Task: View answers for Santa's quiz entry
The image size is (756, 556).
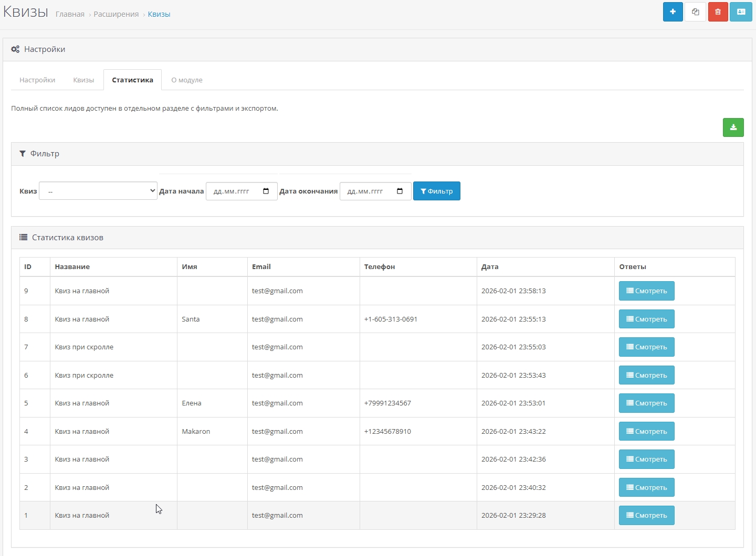Action: pyautogui.click(x=646, y=319)
